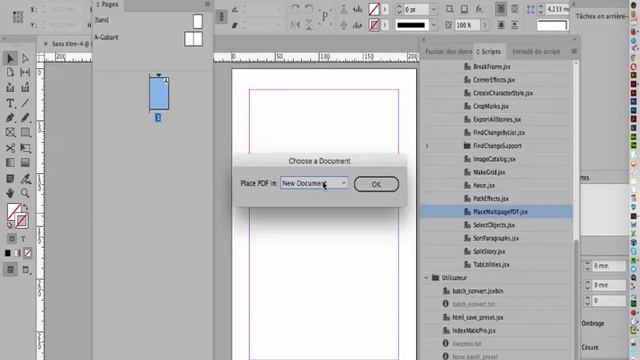
Task: Select the Line tool
Action: 25,103
